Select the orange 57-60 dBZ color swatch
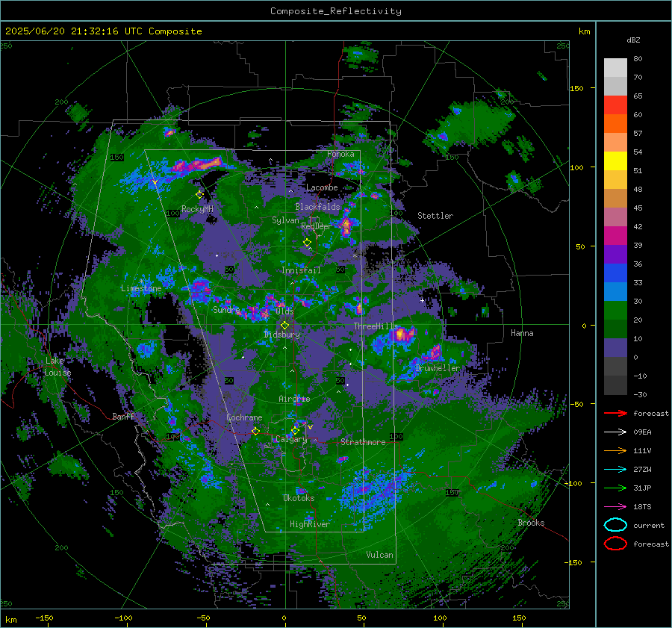This screenshot has width=672, height=628. coord(615,124)
